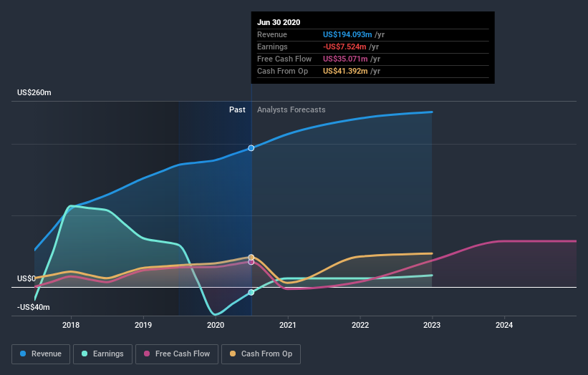Click the US$0 y-axis label

pos(26,278)
